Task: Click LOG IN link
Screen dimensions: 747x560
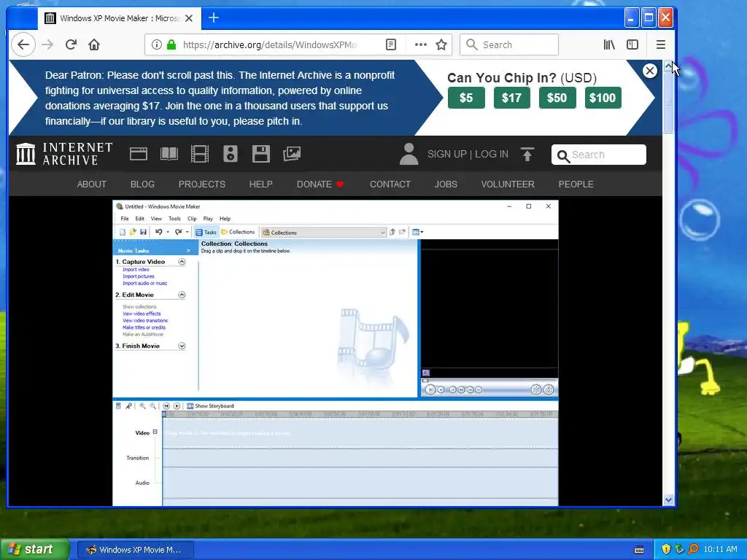Action: (x=492, y=155)
